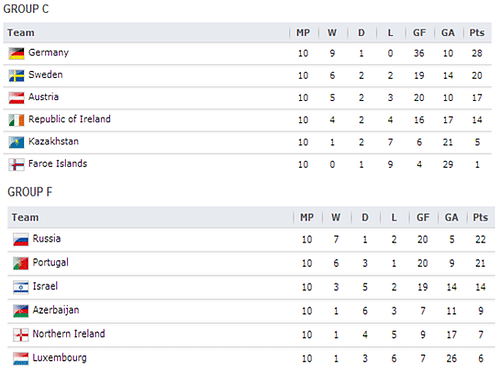Open the Portugal team link
Viewport: 500px width, 371px height.
pyautogui.click(x=51, y=263)
